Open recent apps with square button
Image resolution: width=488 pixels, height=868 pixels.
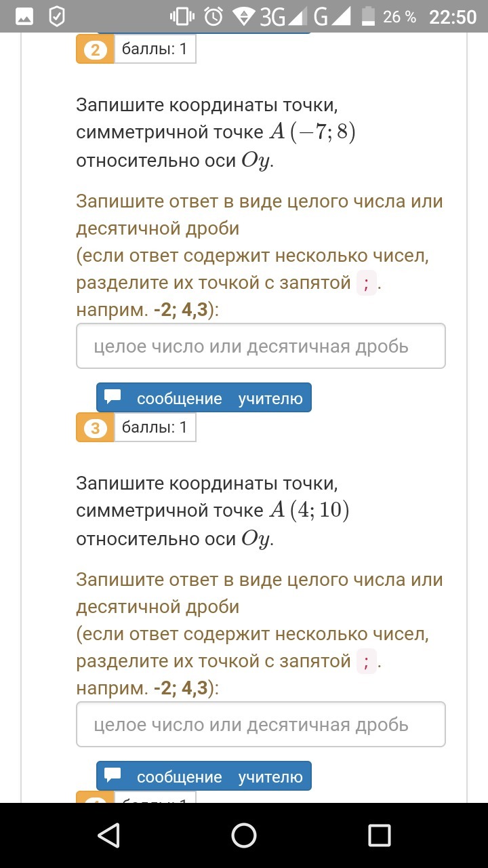pyautogui.click(x=379, y=835)
